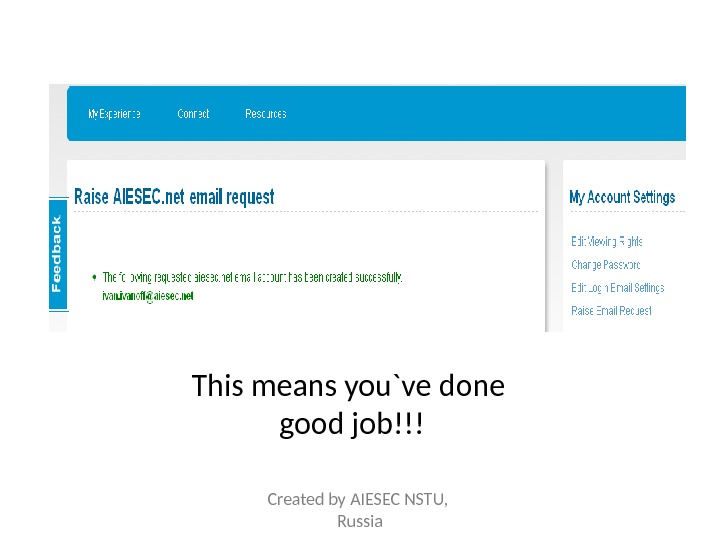Open Edit Viewing Rights link
The image size is (720, 540).
point(607,242)
